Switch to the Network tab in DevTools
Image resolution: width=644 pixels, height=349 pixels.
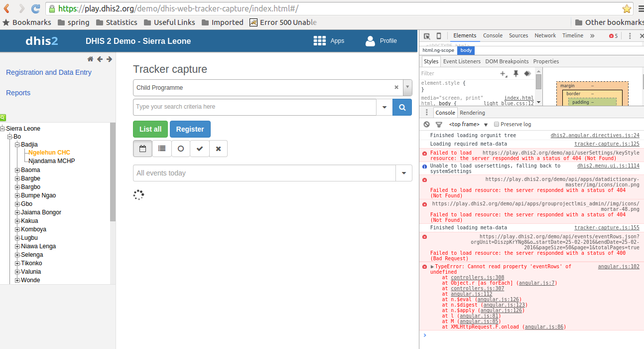tap(545, 36)
